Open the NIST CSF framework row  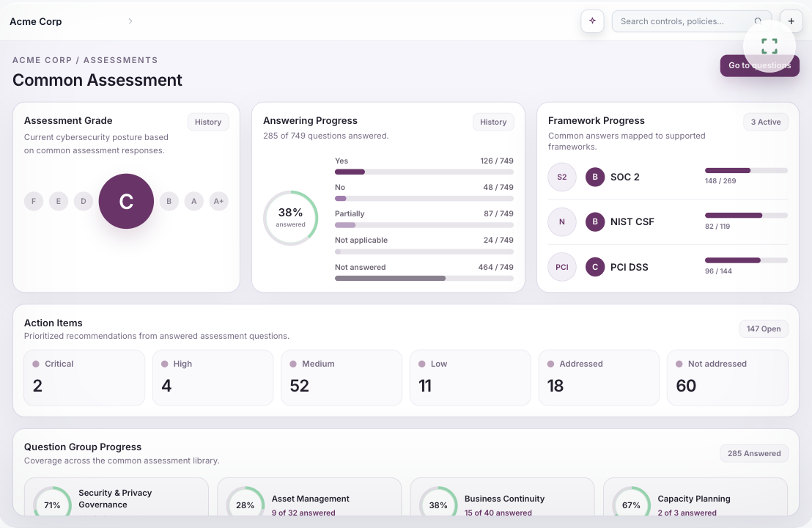pyautogui.click(x=668, y=221)
